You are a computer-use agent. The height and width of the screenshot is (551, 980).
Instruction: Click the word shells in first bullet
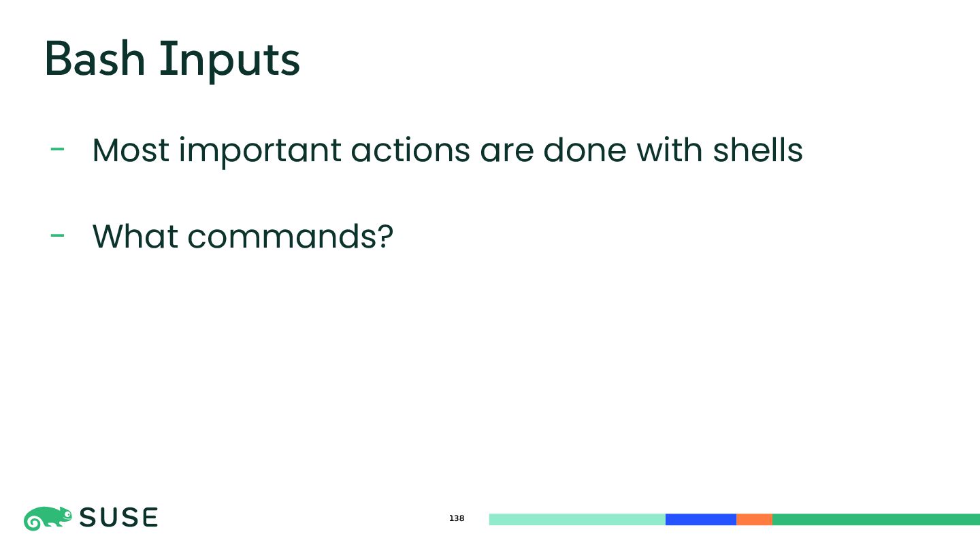pyautogui.click(x=758, y=150)
